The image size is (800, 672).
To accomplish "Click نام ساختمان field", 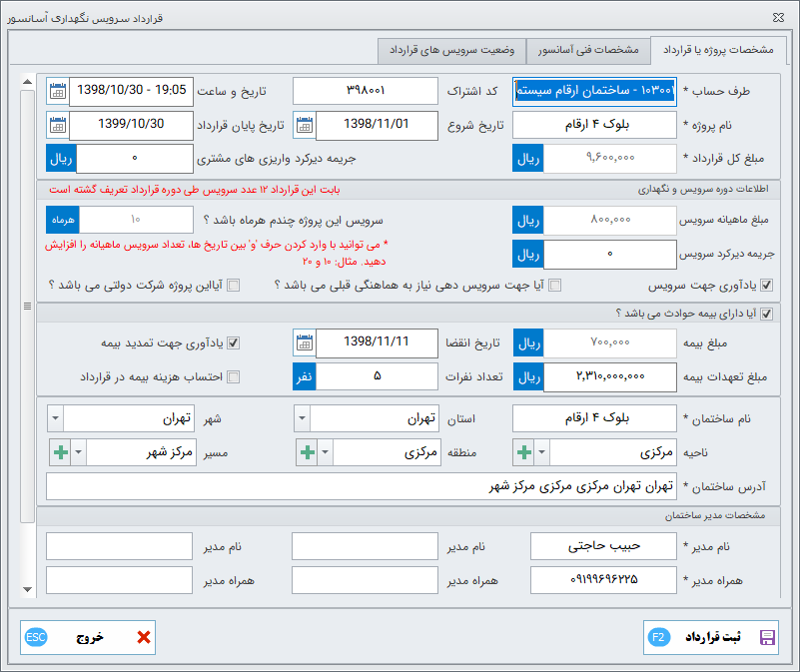I will 594,418.
